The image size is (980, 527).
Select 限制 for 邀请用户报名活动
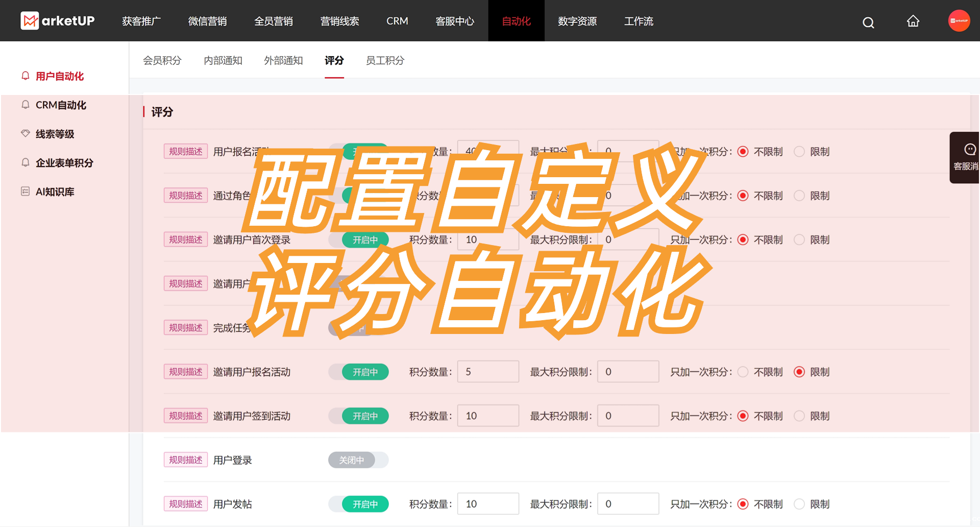pyautogui.click(x=799, y=372)
